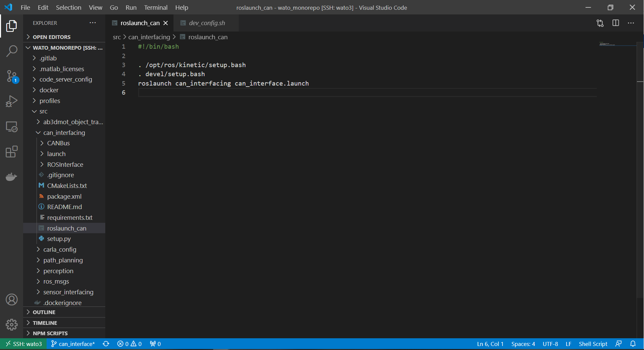The image size is (644, 350).
Task: Switch to the dev_config.sh tab
Action: point(207,23)
